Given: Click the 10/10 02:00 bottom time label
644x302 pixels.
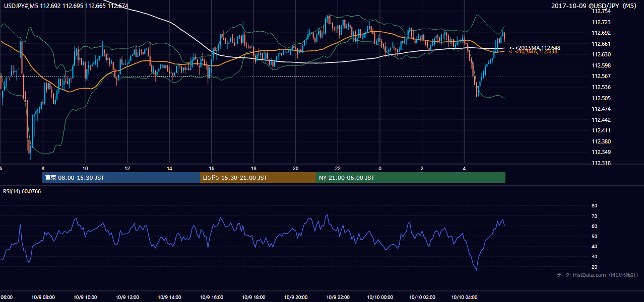Looking at the screenshot, I should (x=422, y=297).
